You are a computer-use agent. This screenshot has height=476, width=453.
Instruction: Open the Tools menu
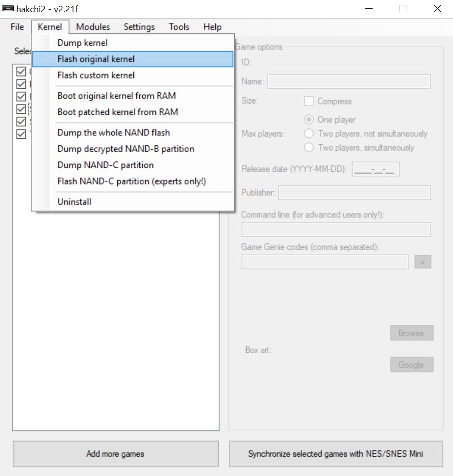click(x=179, y=26)
